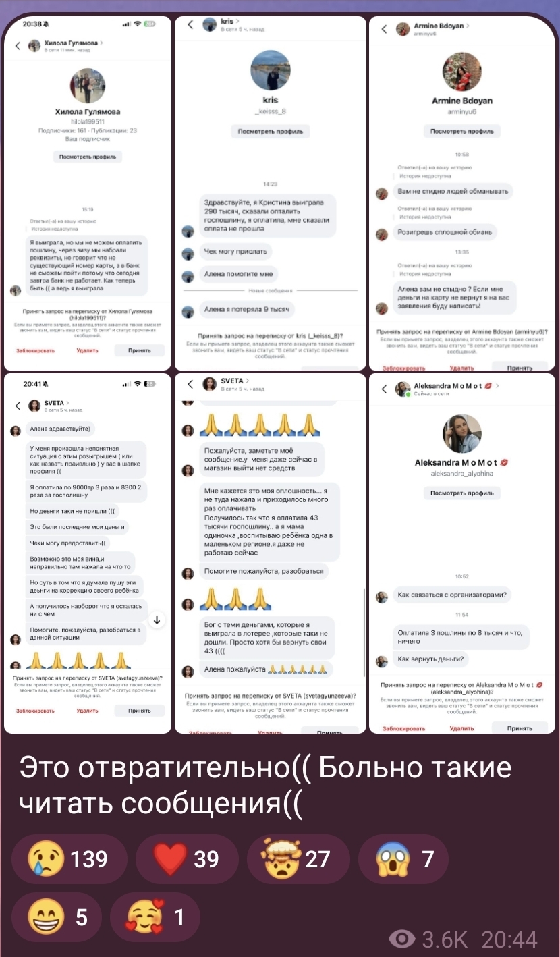
Task: Open the Хилола Гулямова screenshot thumbnail
Action: [x=87, y=192]
